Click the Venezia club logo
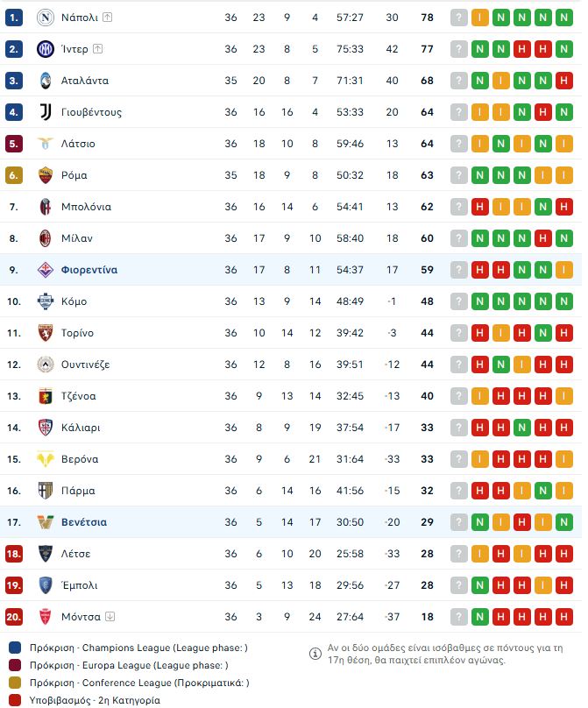 pyautogui.click(x=46, y=522)
